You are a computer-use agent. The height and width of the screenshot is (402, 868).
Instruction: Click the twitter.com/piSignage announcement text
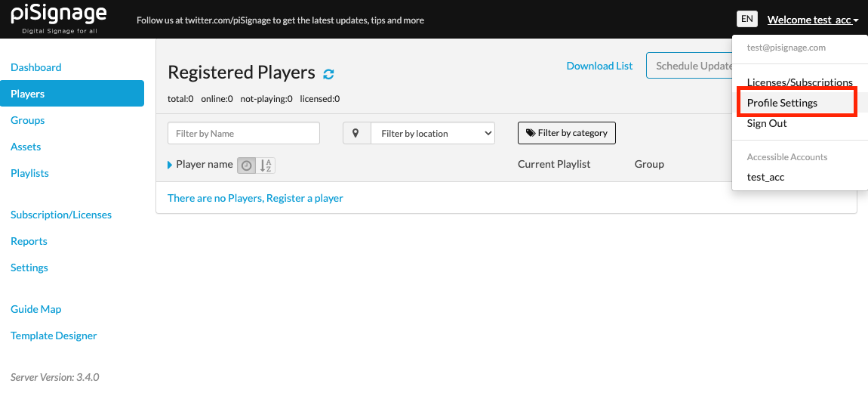click(x=280, y=20)
